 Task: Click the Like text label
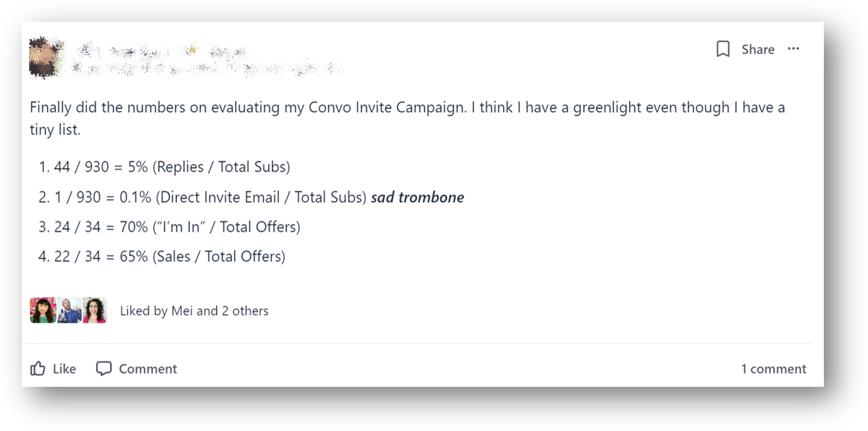(x=64, y=369)
